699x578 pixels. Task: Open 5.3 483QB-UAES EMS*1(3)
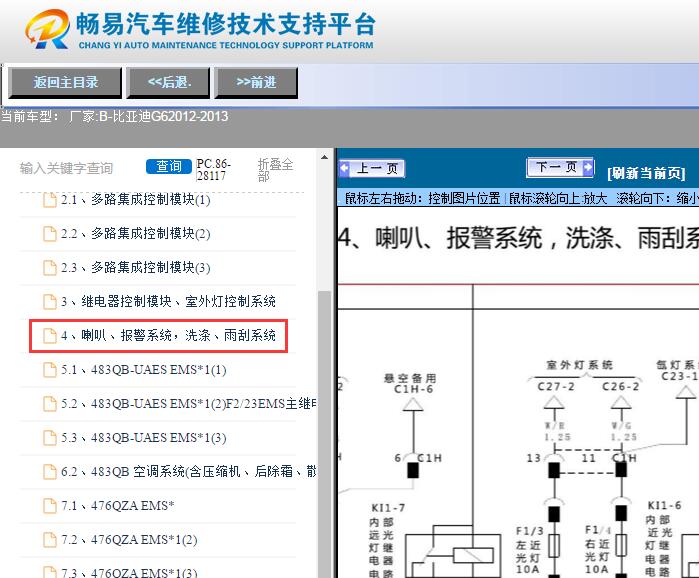[144, 438]
